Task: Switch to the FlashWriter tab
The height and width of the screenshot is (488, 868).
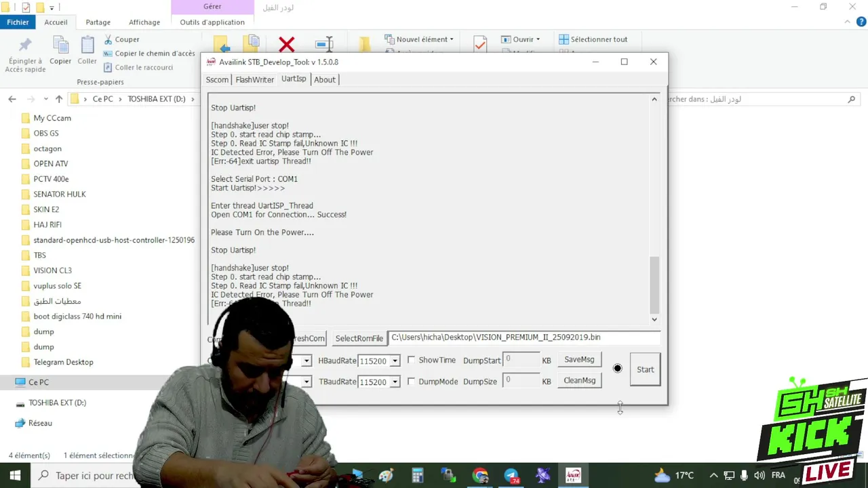Action: coord(255,79)
